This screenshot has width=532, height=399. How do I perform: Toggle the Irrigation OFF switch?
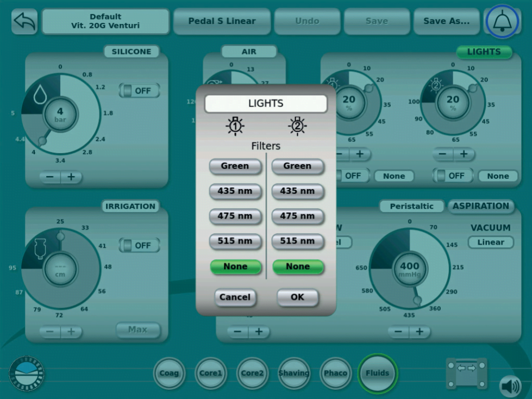(x=139, y=245)
